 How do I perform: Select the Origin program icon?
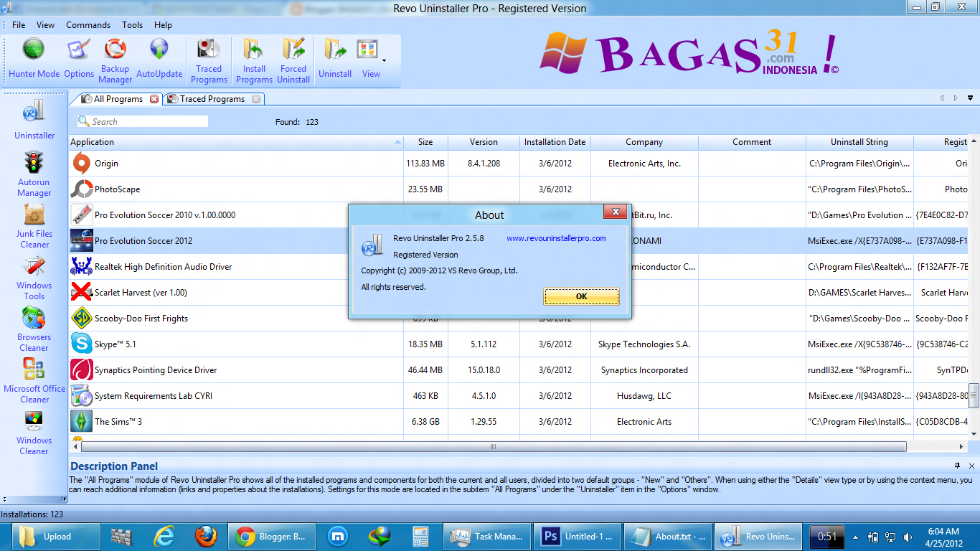point(81,164)
